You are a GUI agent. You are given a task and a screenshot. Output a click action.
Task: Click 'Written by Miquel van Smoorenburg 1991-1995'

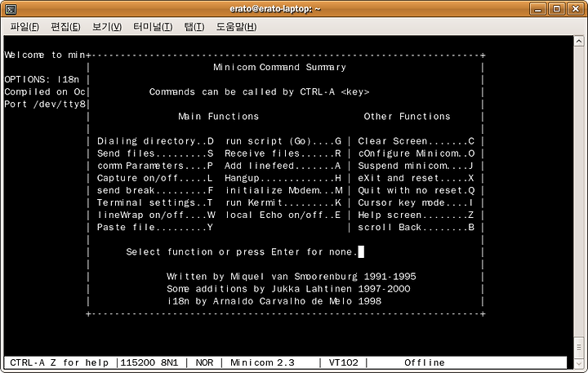[292, 277]
